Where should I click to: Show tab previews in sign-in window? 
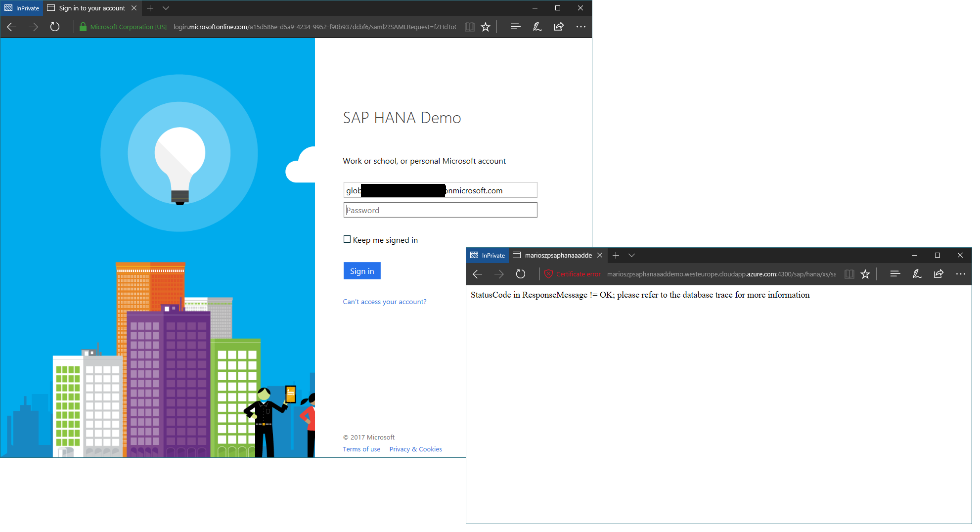click(166, 8)
